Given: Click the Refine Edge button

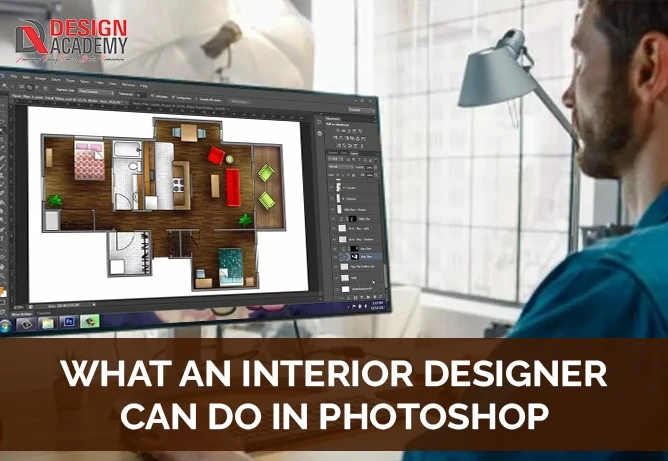Looking at the screenshot, I should 240,101.
